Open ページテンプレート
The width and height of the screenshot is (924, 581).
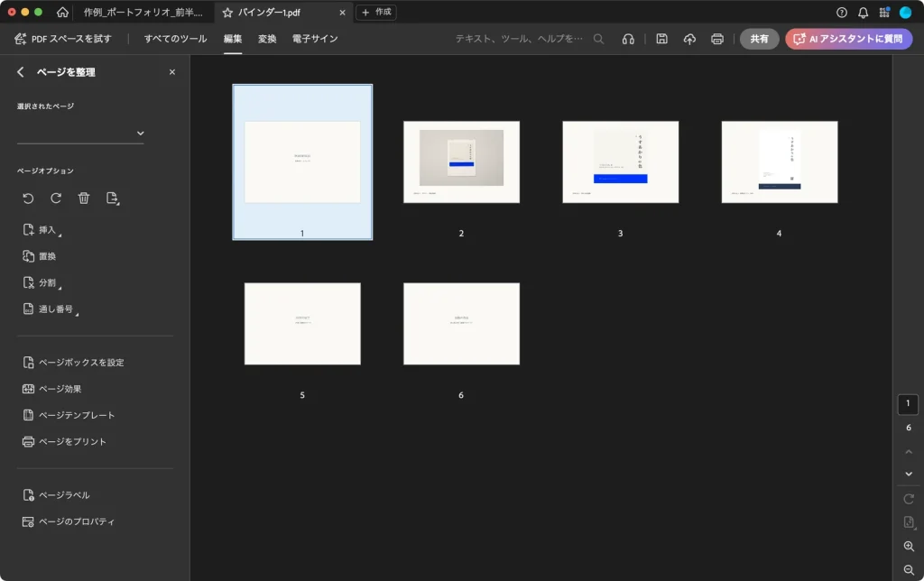tap(69, 415)
